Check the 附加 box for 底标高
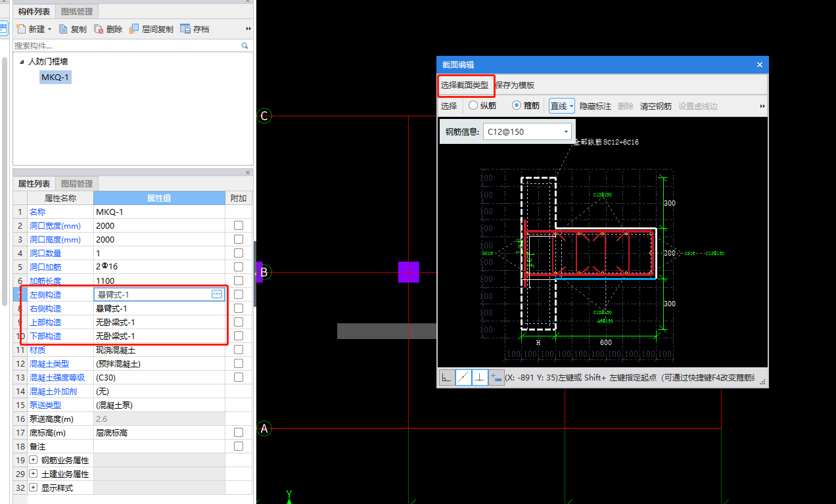This screenshot has height=504, width=836. pos(239,432)
